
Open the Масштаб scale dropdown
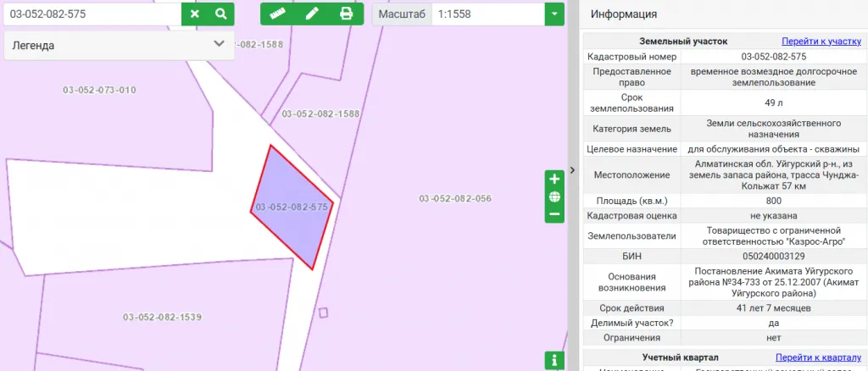coord(554,14)
